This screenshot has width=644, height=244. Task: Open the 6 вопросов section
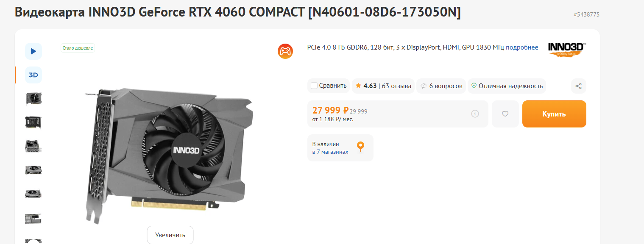pyautogui.click(x=441, y=86)
